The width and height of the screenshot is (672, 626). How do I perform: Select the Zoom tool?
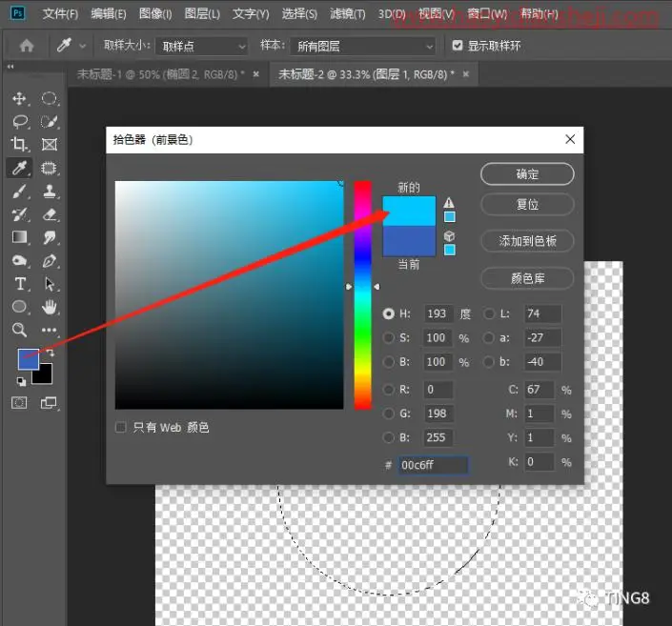(x=19, y=330)
